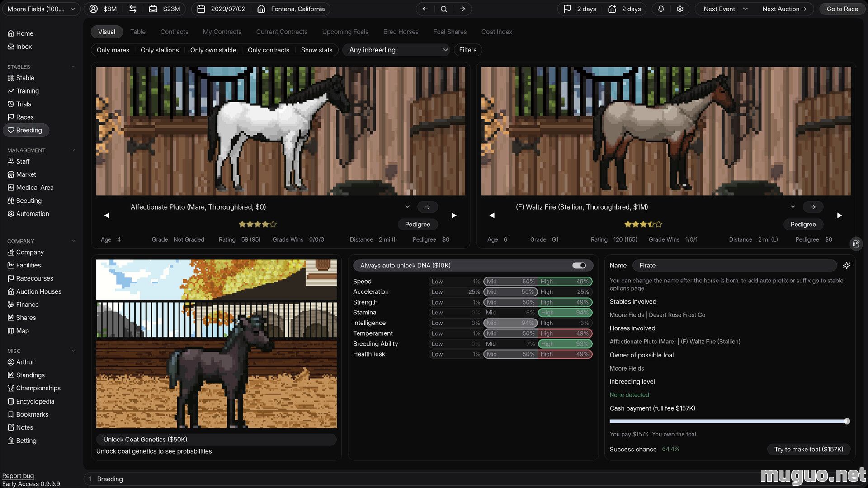Expand the Next Event dropdown
This screenshot has width=868, height=488.
click(726, 9)
